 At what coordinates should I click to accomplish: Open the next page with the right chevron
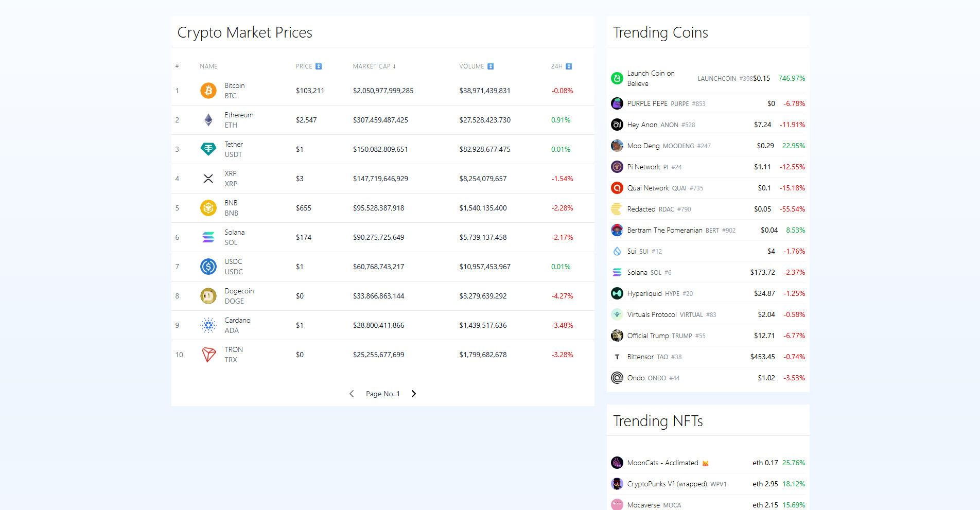pos(414,394)
